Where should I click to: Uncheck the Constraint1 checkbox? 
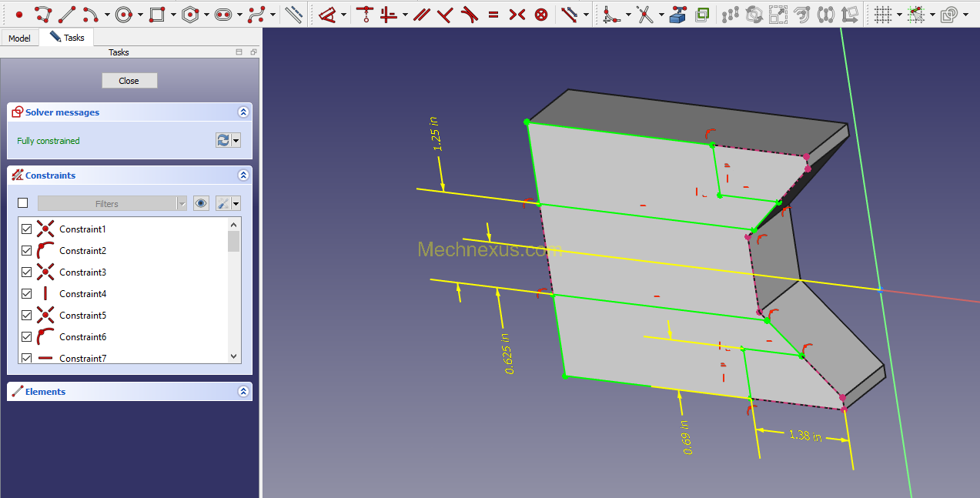tap(27, 229)
